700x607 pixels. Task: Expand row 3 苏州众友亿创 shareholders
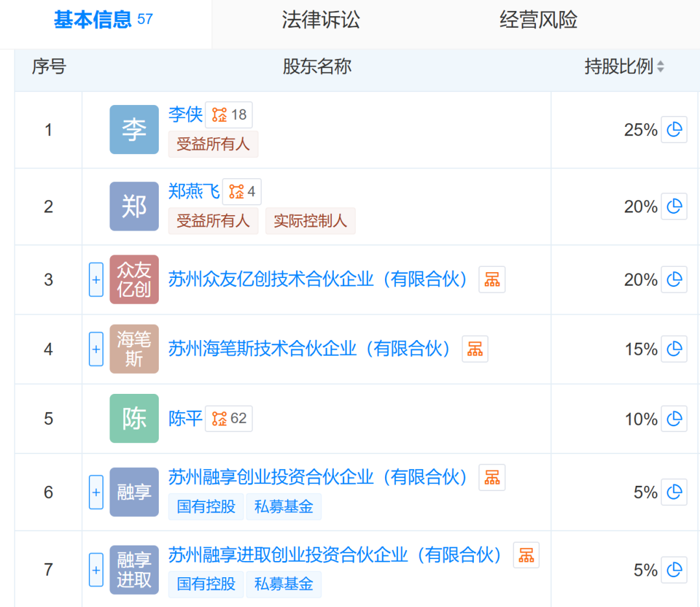[96, 279]
